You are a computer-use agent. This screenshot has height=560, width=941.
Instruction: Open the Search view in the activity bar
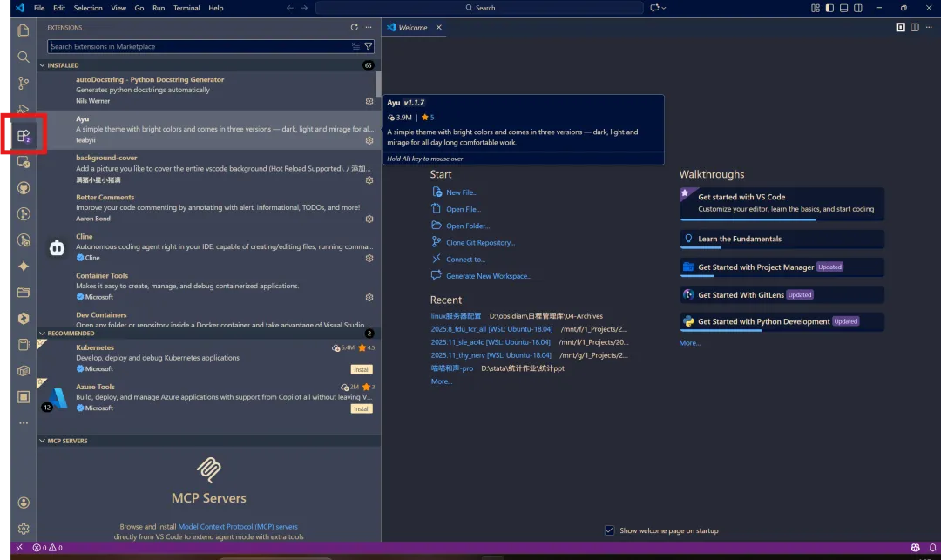pos(24,57)
